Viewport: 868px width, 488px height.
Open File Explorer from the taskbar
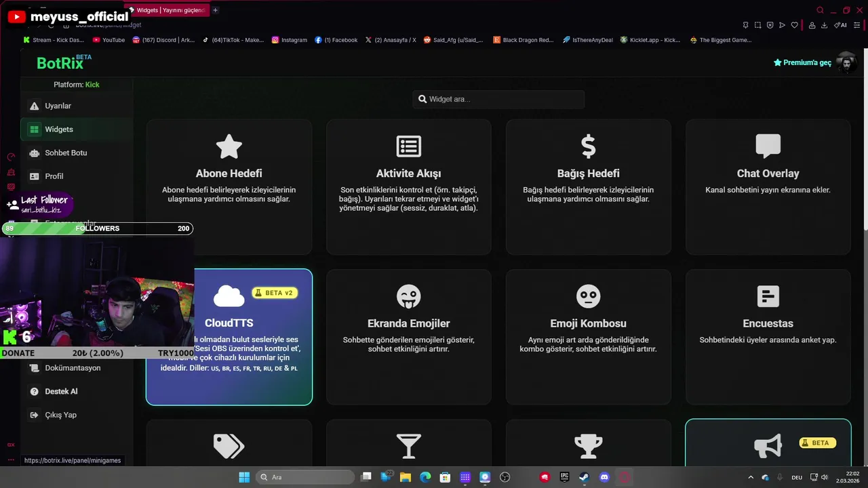406,477
